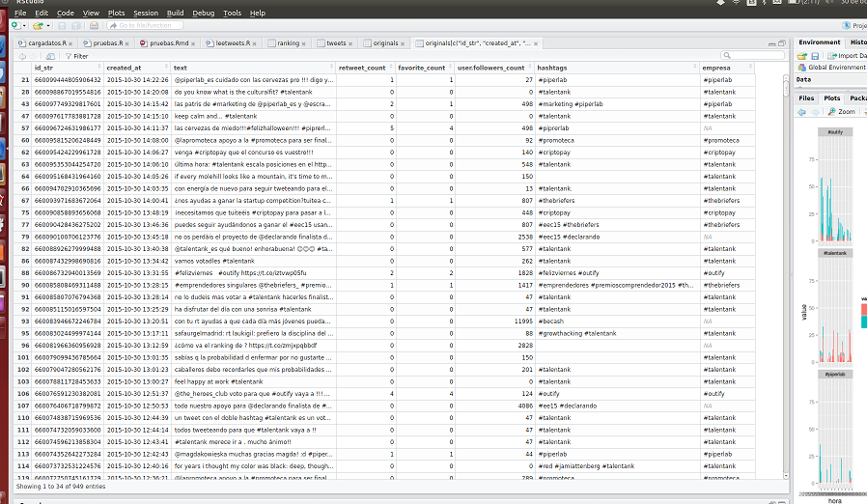Show data viewer in new window
Image resolution: width=867 pixels, height=504 pixels.
pyautogui.click(x=50, y=56)
